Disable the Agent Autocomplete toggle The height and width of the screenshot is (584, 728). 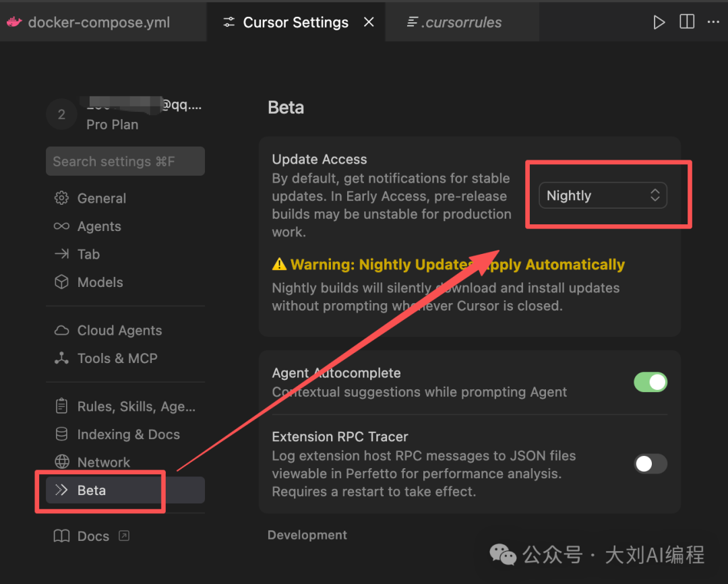650,383
